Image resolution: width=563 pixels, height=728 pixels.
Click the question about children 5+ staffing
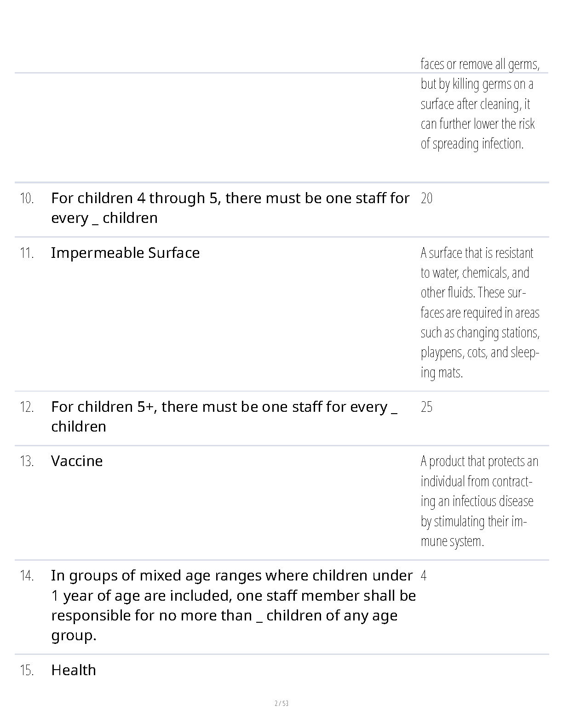coord(224,416)
